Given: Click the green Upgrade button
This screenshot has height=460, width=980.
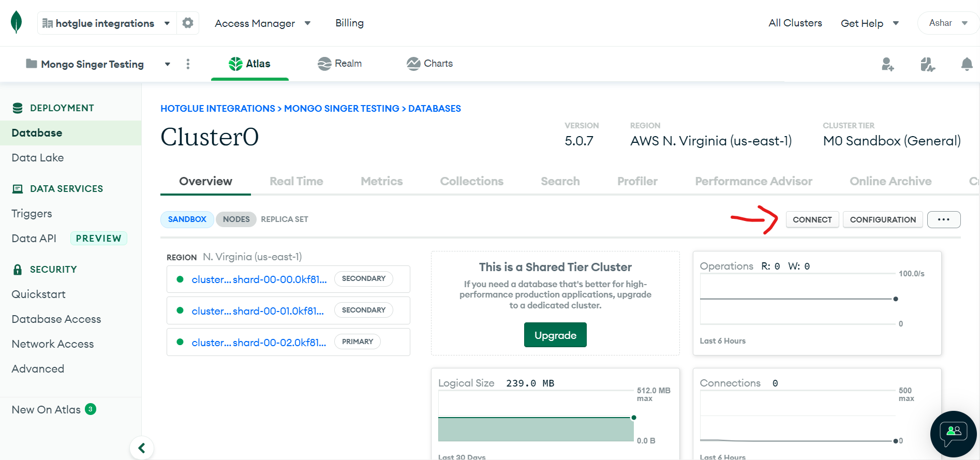Looking at the screenshot, I should pyautogui.click(x=555, y=335).
